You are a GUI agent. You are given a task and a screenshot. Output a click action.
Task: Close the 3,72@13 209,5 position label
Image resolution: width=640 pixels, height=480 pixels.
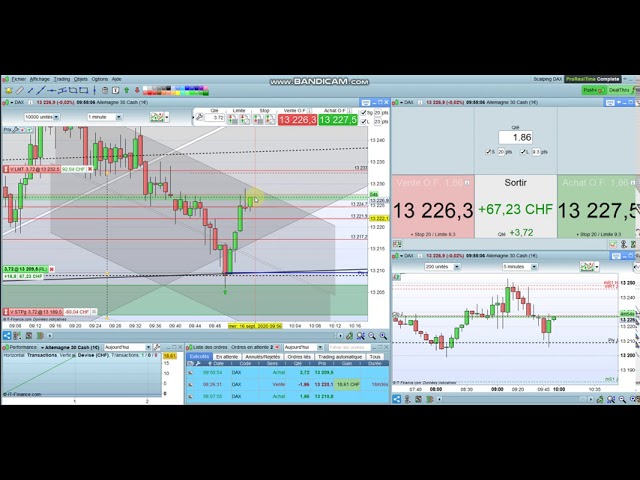pos(51,269)
